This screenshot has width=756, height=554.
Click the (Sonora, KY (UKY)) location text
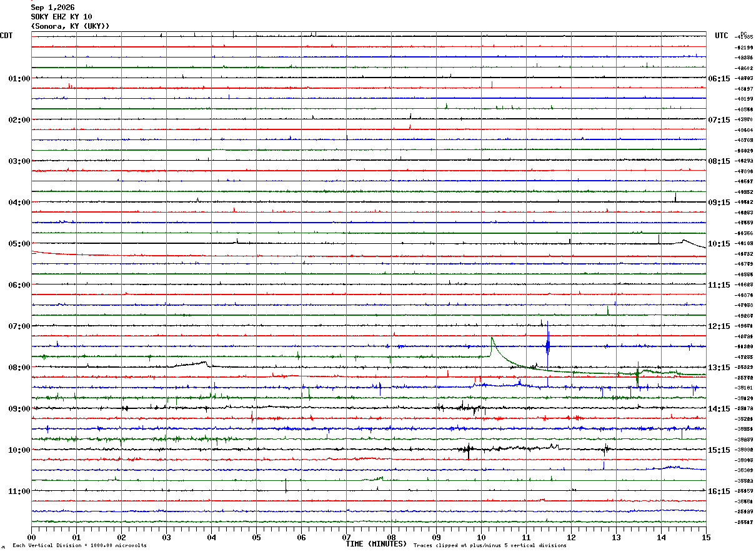point(70,26)
